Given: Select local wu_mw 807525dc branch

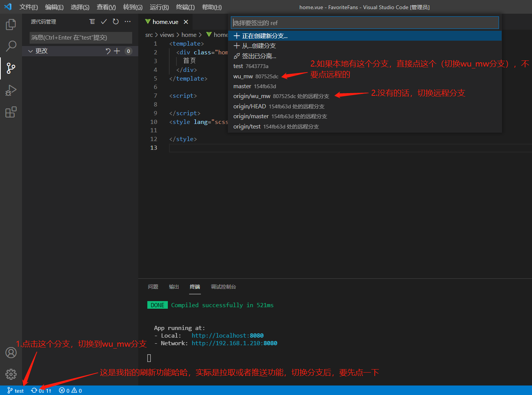Looking at the screenshot, I should 365,76.
